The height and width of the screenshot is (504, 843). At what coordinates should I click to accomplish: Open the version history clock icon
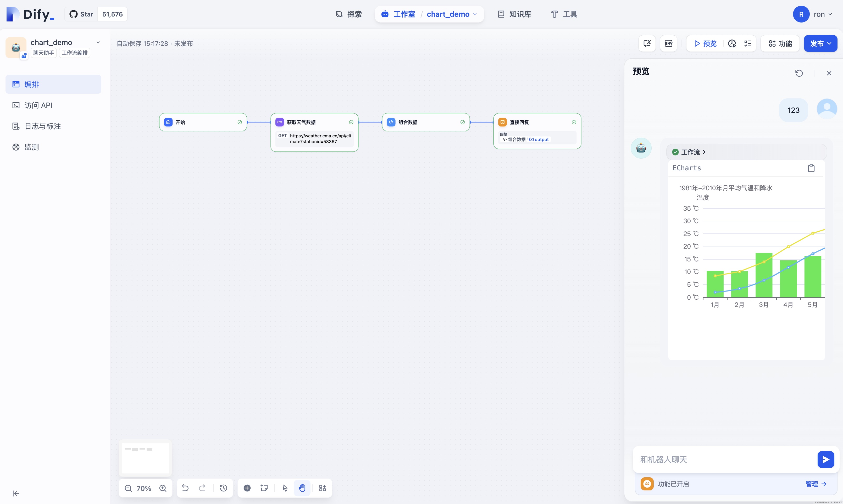223,488
